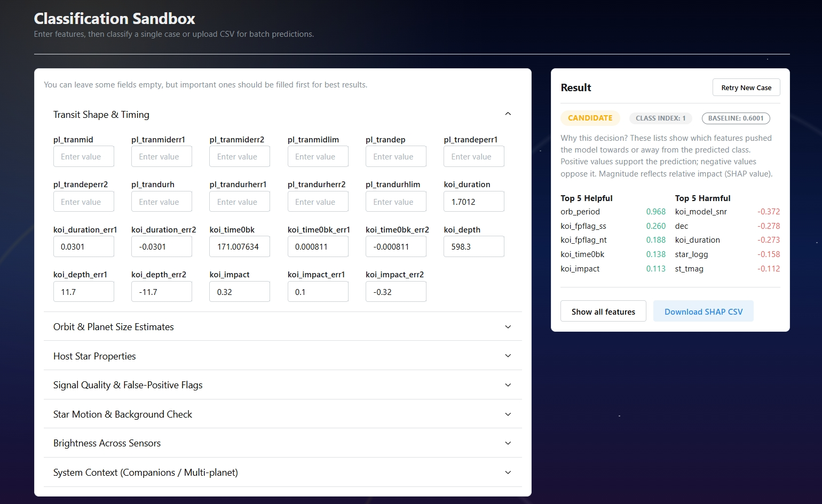Focus the pl_trandep input field

(396, 157)
